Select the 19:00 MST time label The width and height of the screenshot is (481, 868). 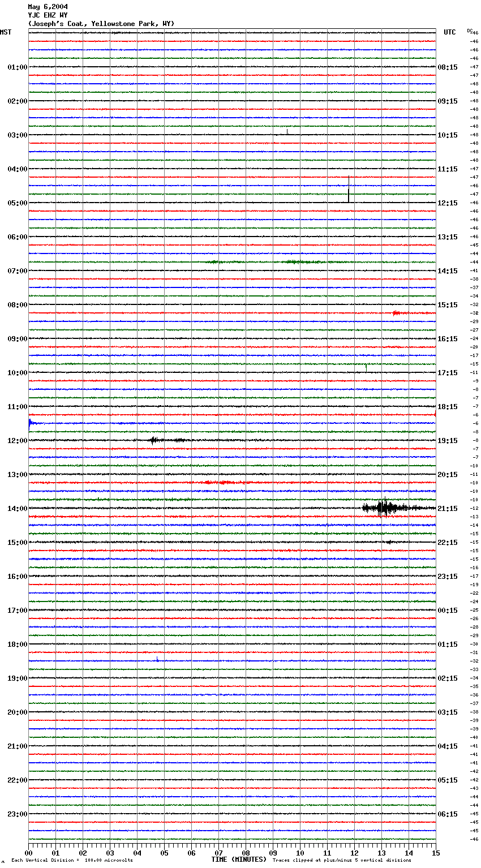point(18,678)
